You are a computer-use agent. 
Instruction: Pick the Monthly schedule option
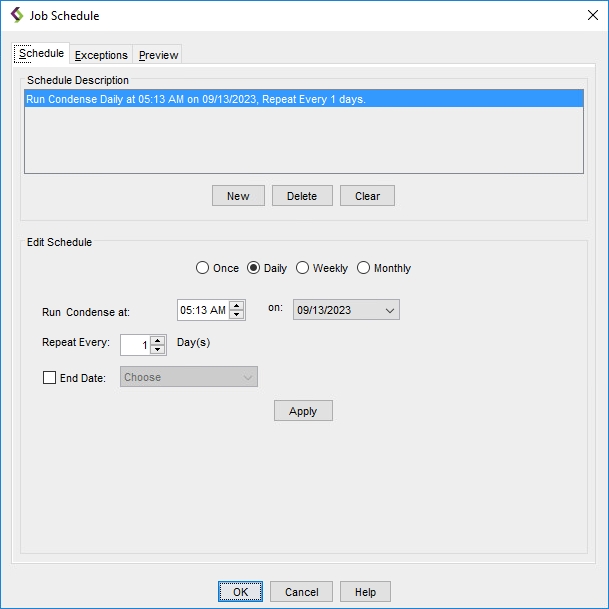point(363,268)
